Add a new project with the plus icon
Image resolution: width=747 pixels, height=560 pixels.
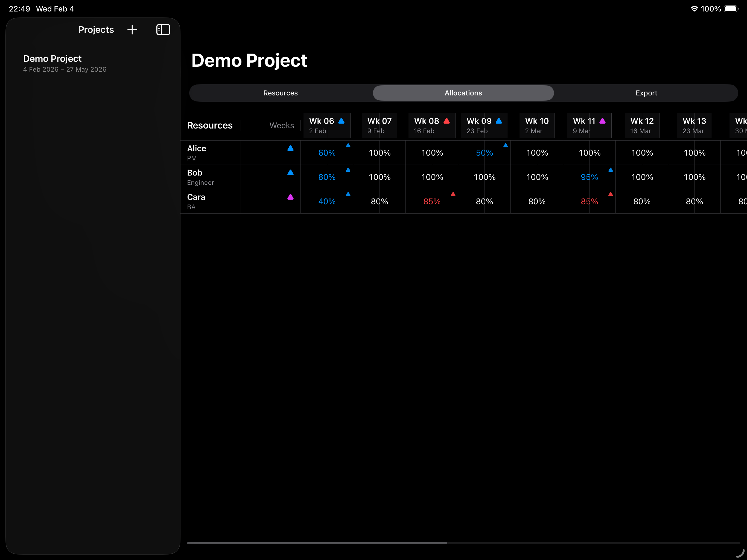coord(132,30)
